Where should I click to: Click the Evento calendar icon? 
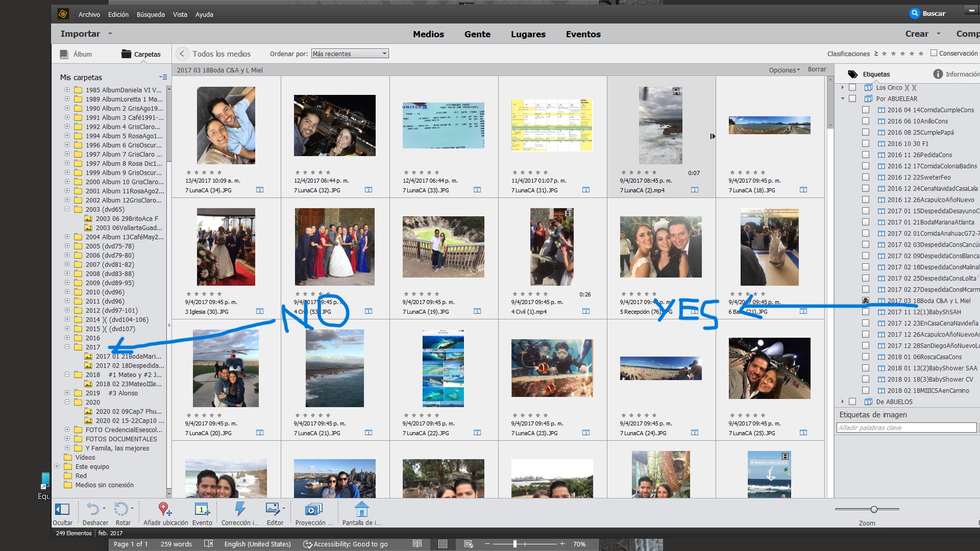pyautogui.click(x=202, y=509)
